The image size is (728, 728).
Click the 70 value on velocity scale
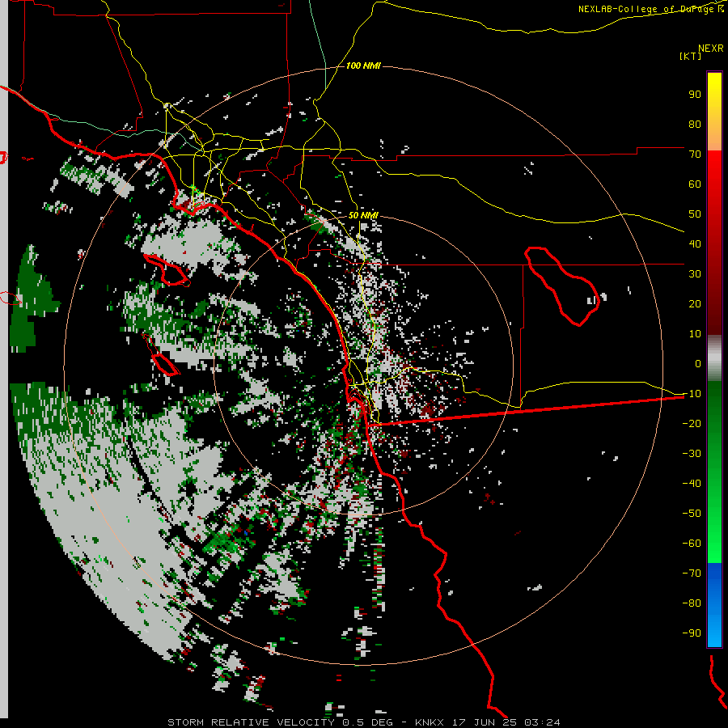pyautogui.click(x=695, y=154)
